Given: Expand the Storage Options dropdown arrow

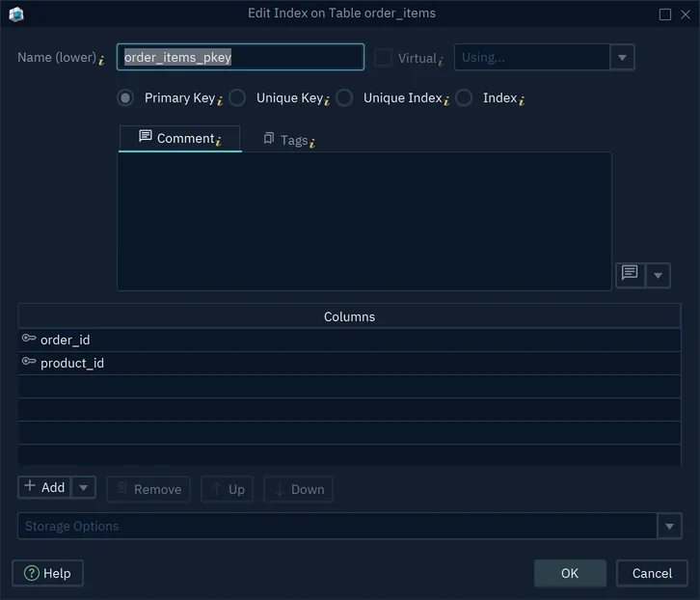Looking at the screenshot, I should 669,527.
